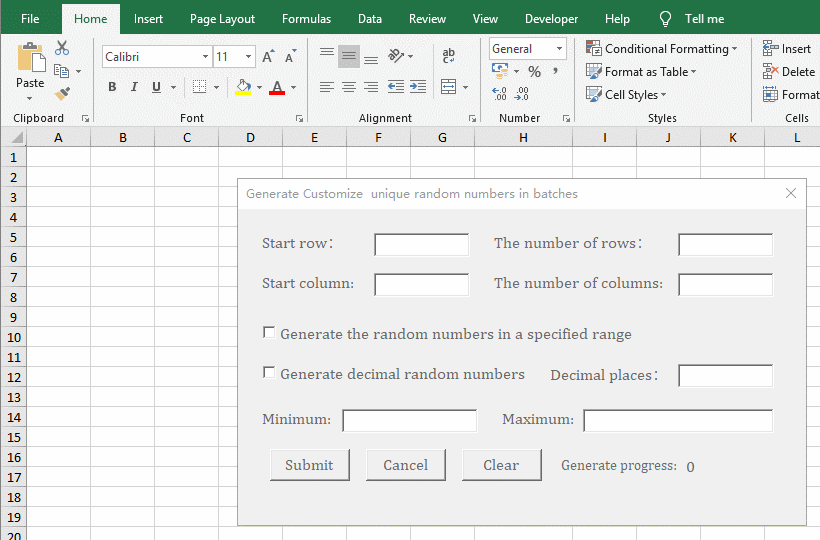This screenshot has height=540, width=820.
Task: Click the Paste clipboard icon
Action: click(x=31, y=58)
